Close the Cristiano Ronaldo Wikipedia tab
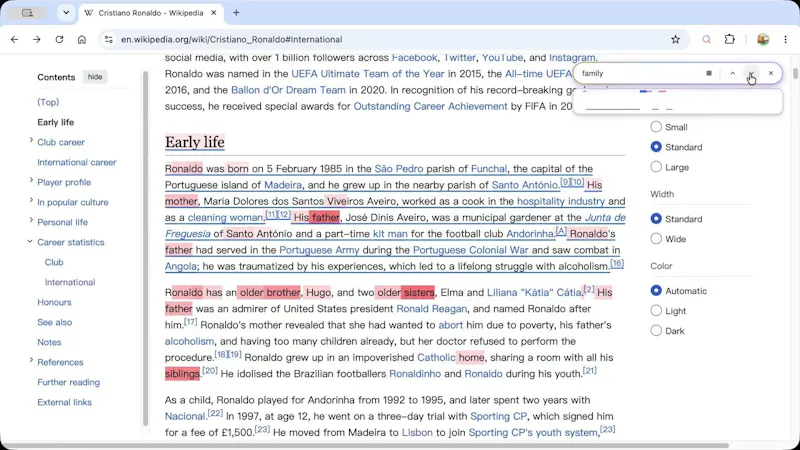This screenshot has width=800, height=450. click(x=214, y=13)
